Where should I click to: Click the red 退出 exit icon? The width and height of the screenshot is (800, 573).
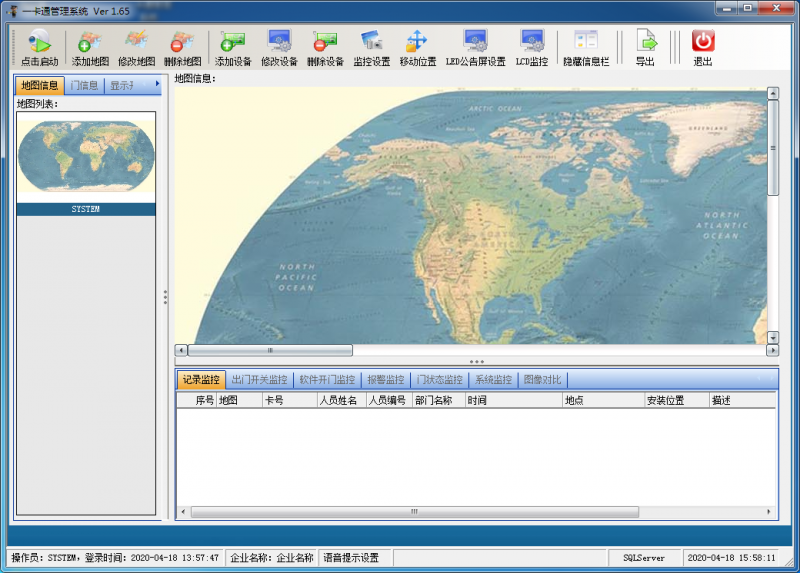click(703, 48)
